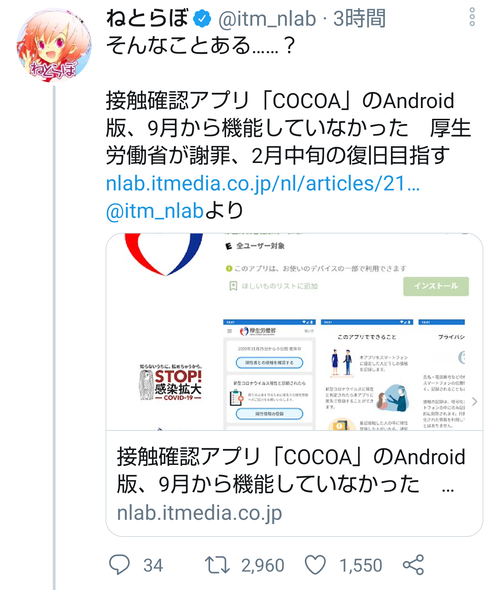Open the share icon for this tweet
The width and height of the screenshot is (500, 590).
(413, 565)
